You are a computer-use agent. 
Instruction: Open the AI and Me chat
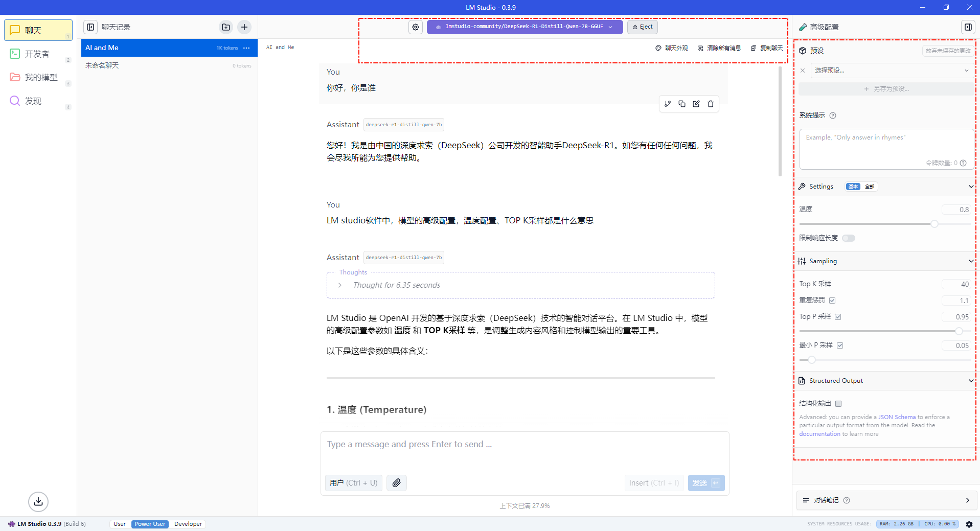click(169, 48)
